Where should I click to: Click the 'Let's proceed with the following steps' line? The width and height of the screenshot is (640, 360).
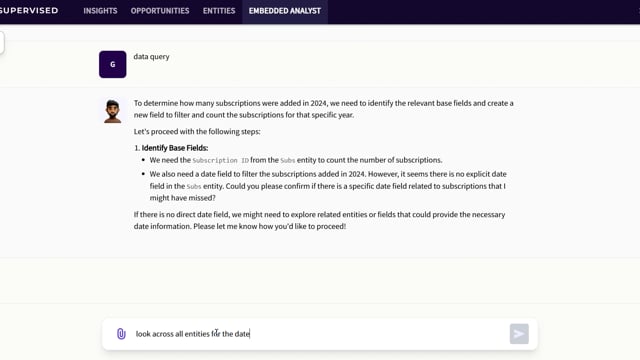coord(197,131)
